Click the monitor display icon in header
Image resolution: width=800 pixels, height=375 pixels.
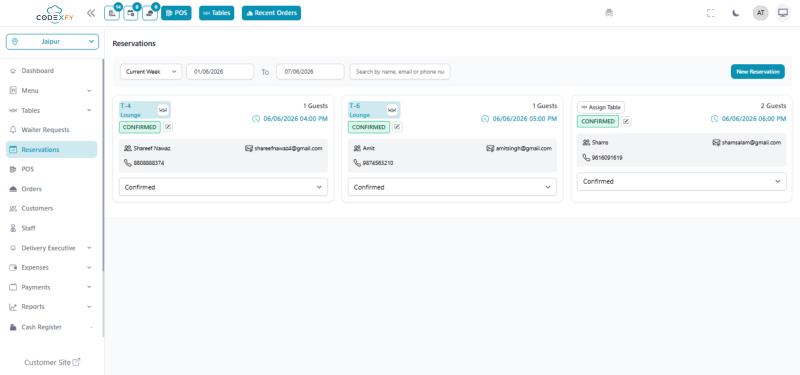(783, 13)
